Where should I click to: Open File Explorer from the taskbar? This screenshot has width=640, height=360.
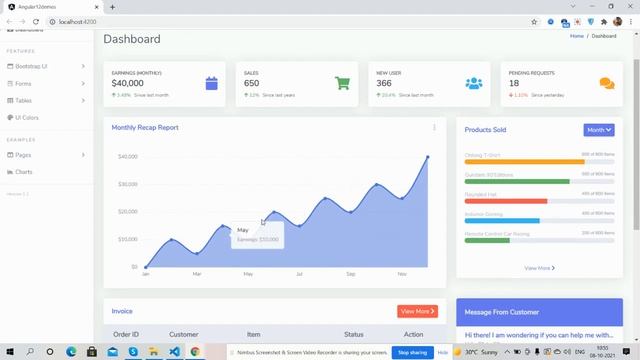pyautogui.click(x=153, y=351)
